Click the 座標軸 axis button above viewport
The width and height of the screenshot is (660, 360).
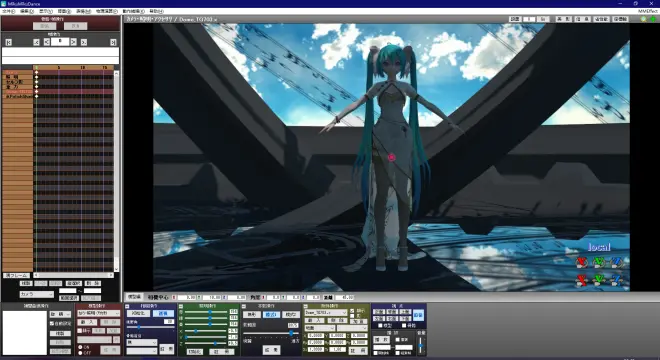620,19
